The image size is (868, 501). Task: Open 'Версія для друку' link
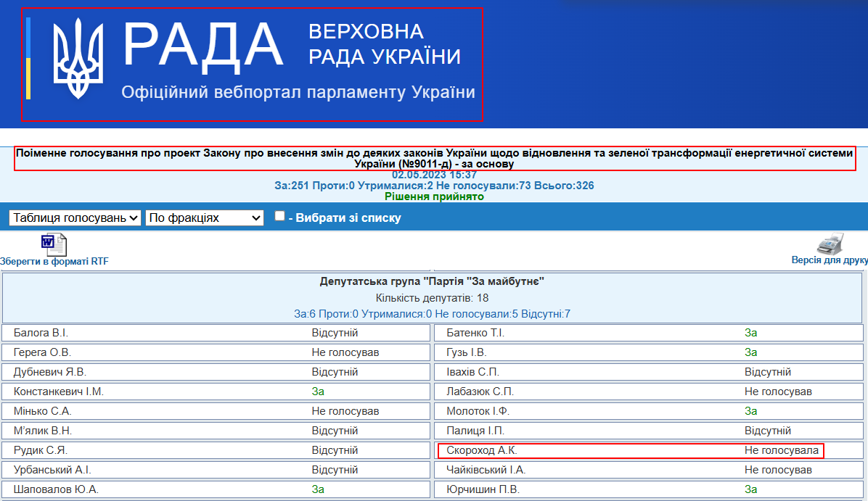pos(830,260)
